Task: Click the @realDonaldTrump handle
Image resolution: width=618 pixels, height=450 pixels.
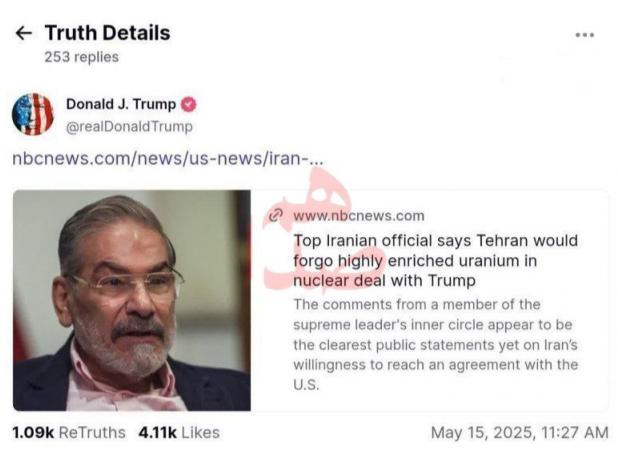Action: tap(129, 127)
